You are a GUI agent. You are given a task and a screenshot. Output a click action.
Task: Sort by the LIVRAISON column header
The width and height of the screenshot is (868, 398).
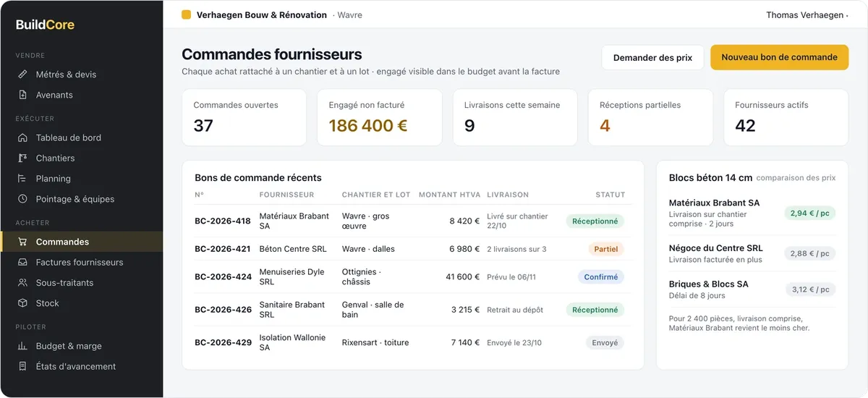[508, 195]
